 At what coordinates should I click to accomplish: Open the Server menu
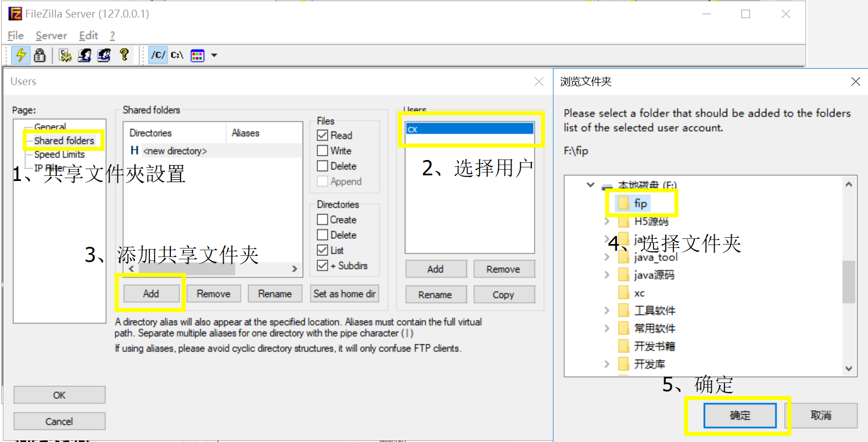click(x=51, y=36)
